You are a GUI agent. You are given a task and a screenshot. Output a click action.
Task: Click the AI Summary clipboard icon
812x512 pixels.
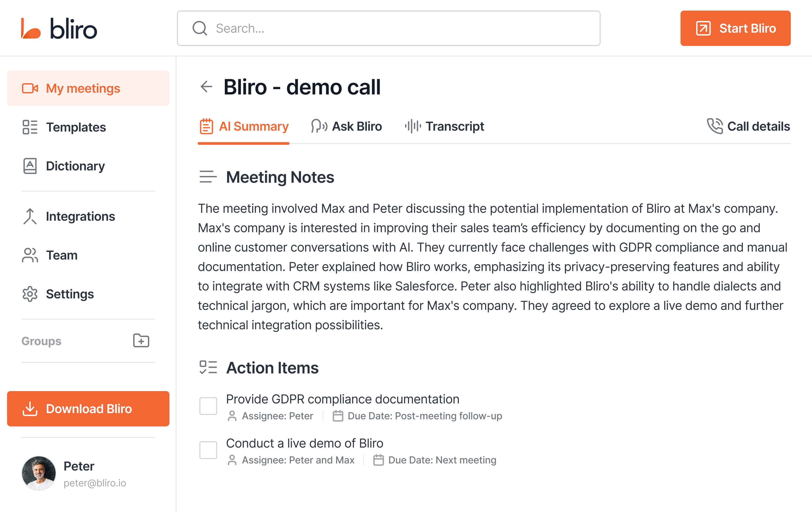click(x=206, y=127)
